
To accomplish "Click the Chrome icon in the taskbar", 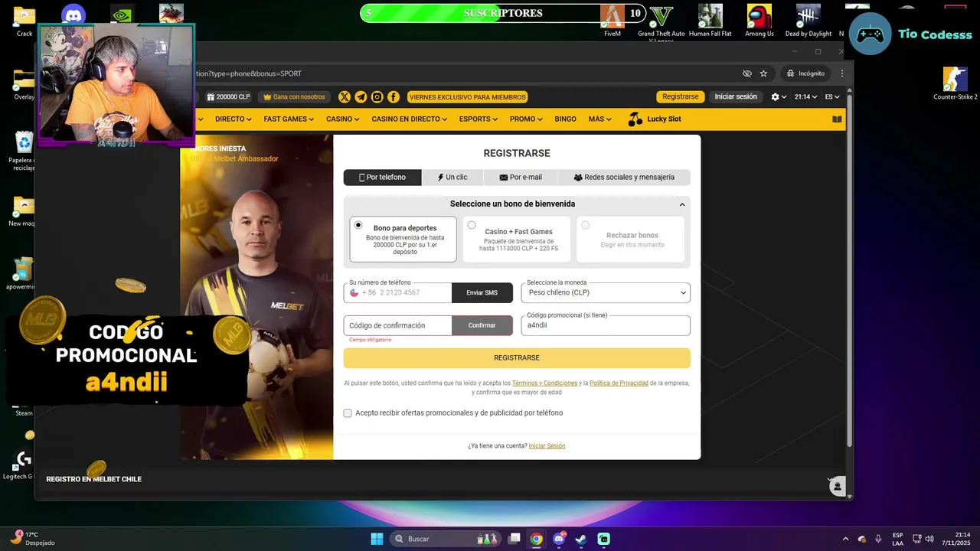I will [x=537, y=539].
